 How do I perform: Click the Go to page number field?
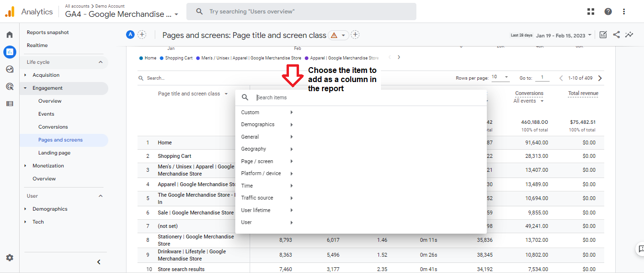tap(542, 78)
